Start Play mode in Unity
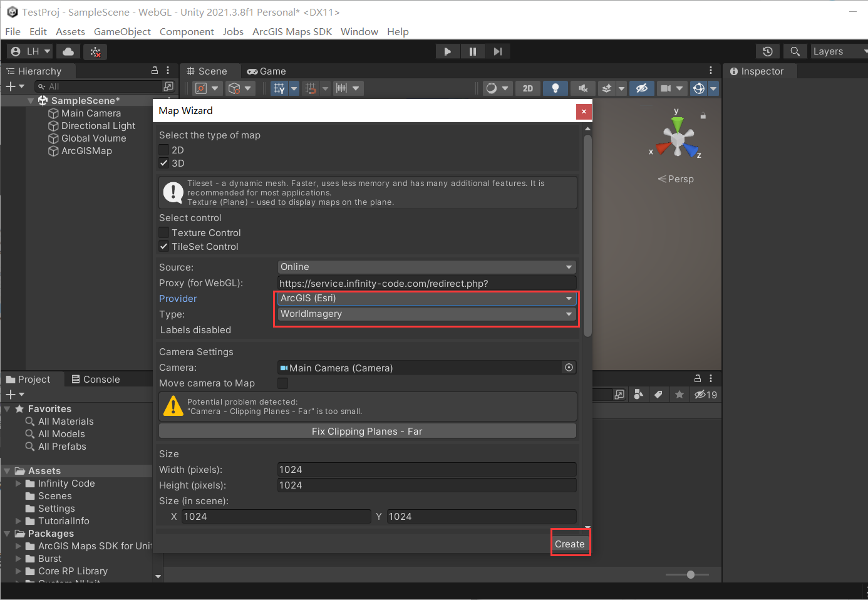 click(x=447, y=51)
